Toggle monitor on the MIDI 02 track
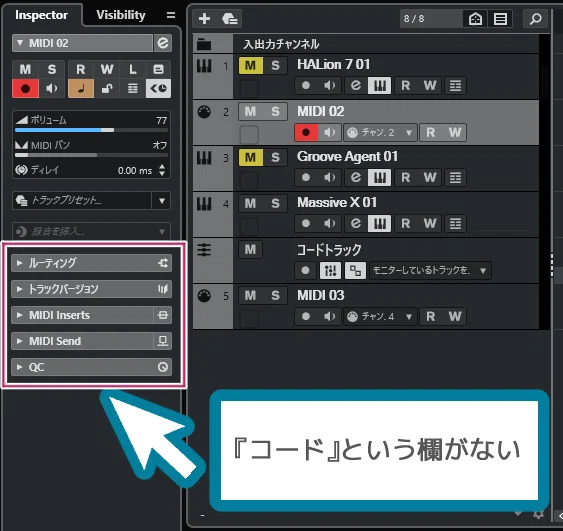 click(329, 132)
